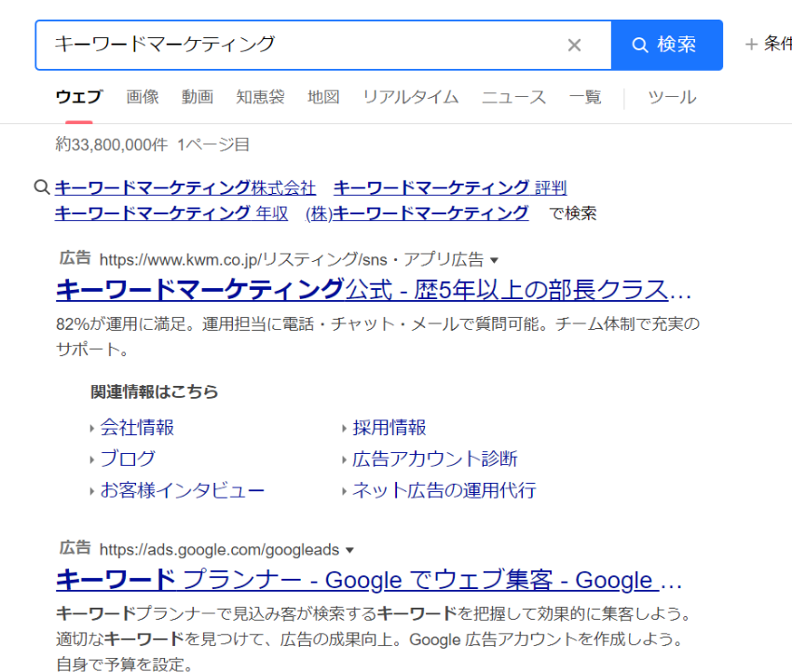Switch to the リアルタイム tab
Image resolution: width=792 pixels, height=672 pixels.
[x=411, y=97]
